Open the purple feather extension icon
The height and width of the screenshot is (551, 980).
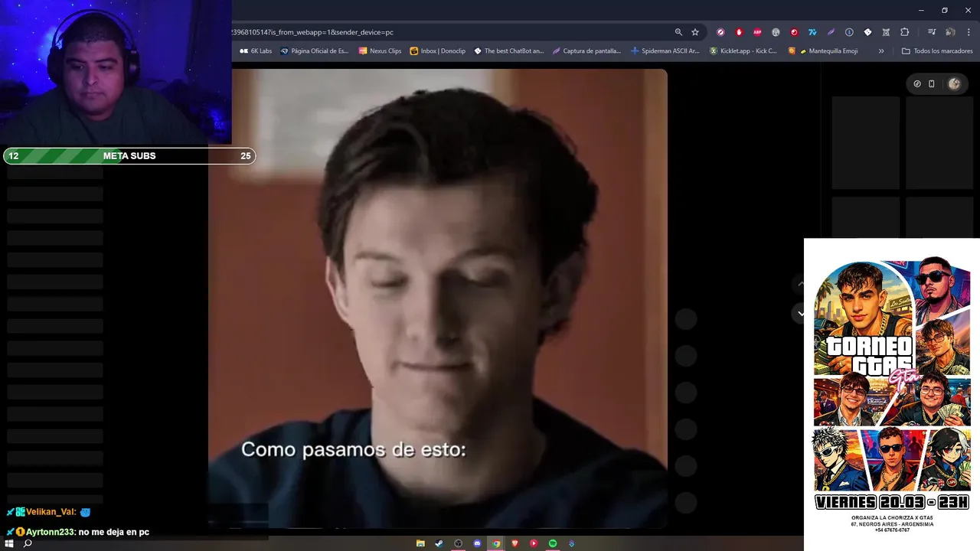pos(831,32)
